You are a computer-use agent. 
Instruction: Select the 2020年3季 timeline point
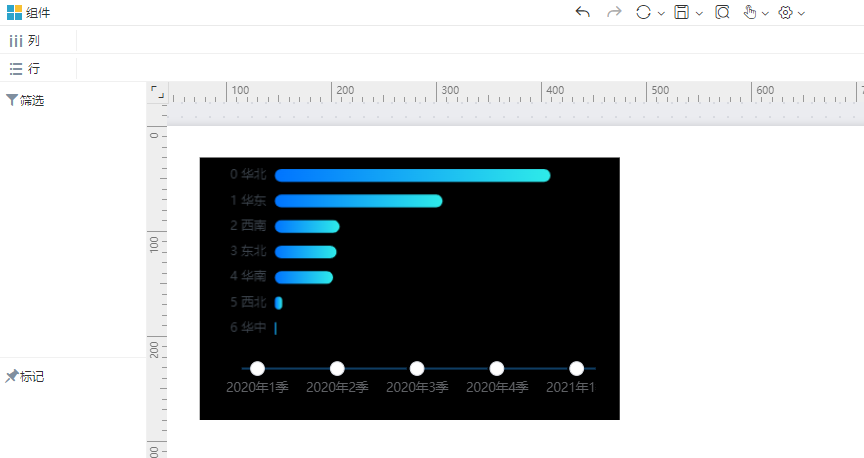click(x=417, y=368)
